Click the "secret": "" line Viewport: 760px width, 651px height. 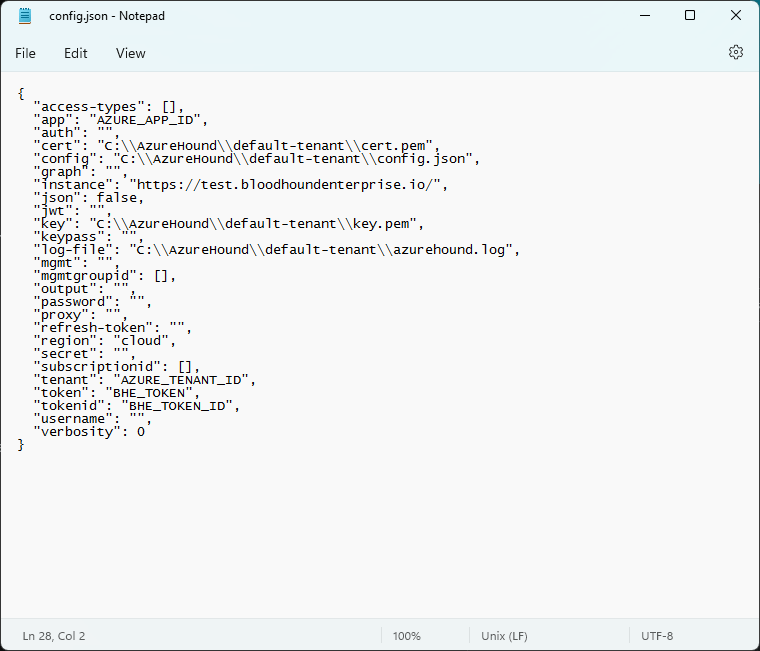(85, 354)
